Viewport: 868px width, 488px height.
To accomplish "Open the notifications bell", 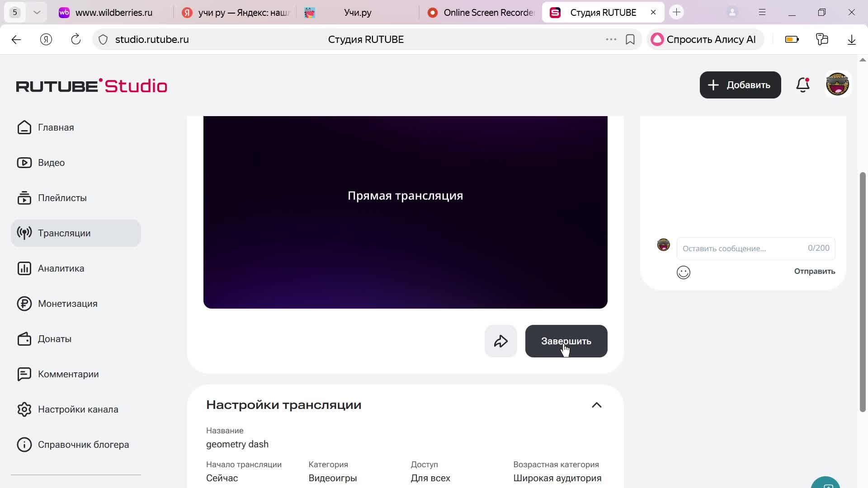I will [802, 85].
